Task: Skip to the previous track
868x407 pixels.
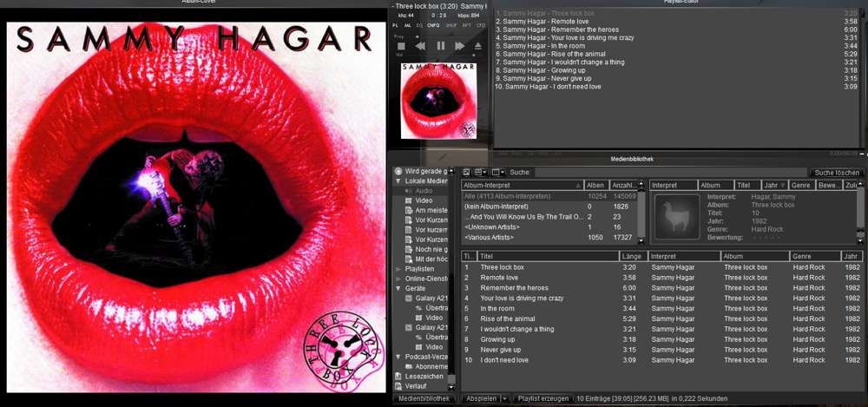Action: [421, 46]
